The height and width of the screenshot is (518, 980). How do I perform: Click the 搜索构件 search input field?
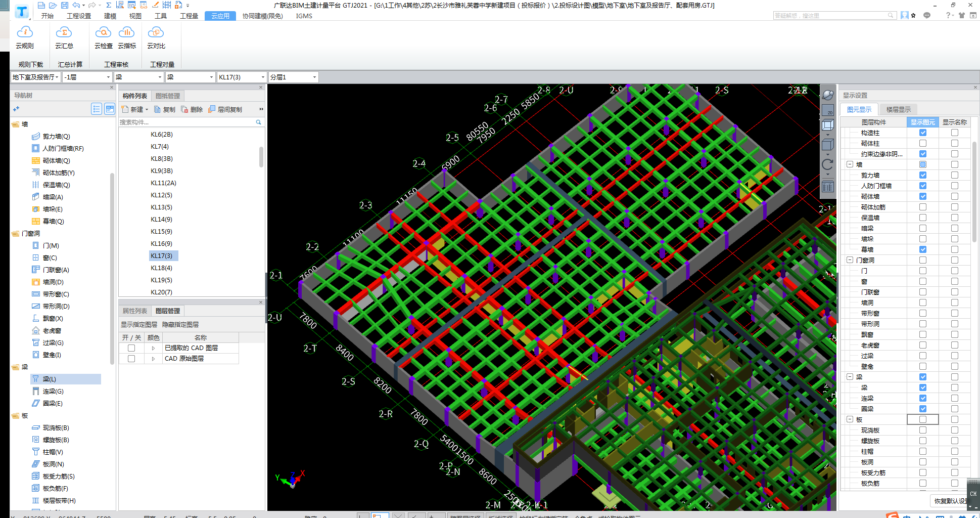pyautogui.click(x=187, y=122)
